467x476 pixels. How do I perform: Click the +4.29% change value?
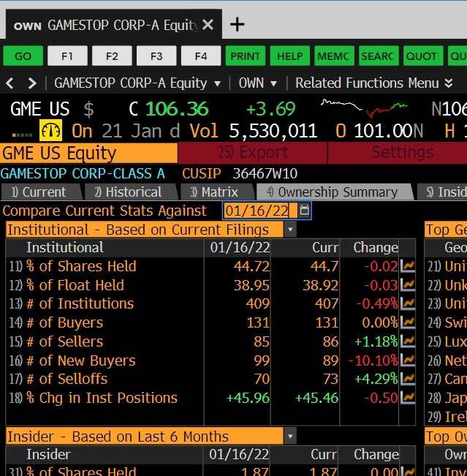tap(376, 379)
